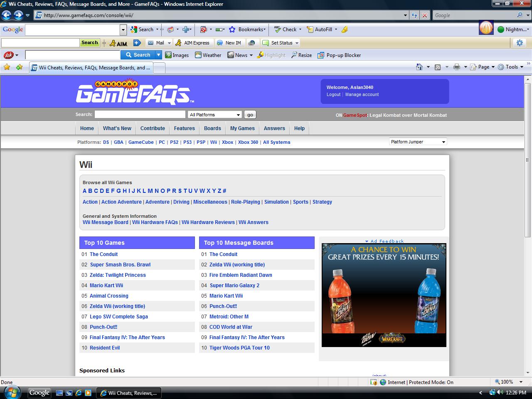Image resolution: width=532 pixels, height=399 pixels.
Task: Click the Resize tool in Ask toolbar
Action: [301, 55]
